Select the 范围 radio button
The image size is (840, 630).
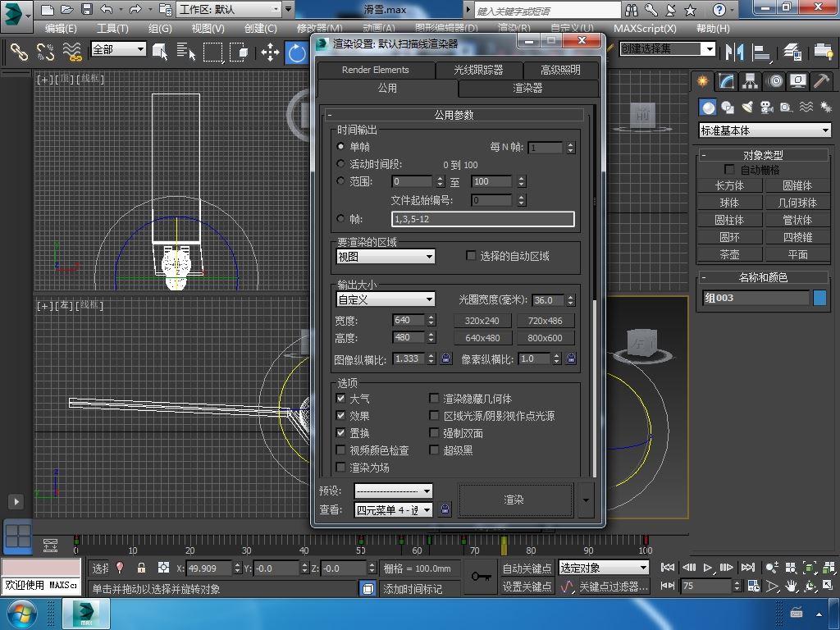point(340,181)
